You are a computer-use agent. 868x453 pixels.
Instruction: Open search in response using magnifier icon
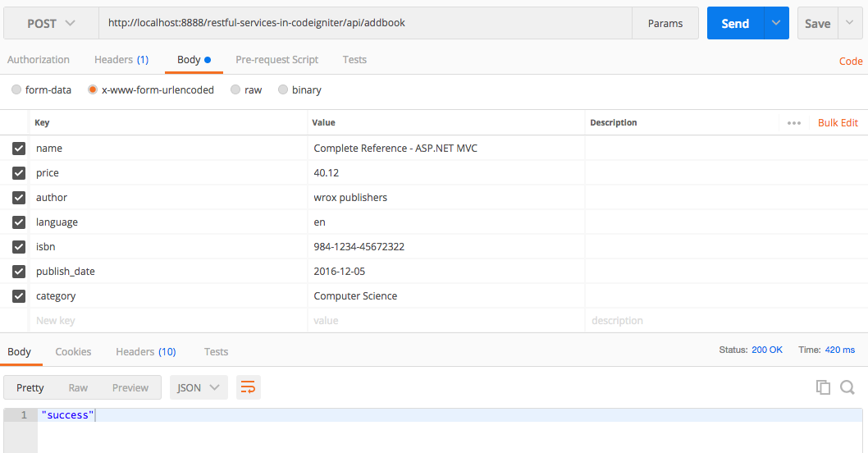(x=847, y=387)
